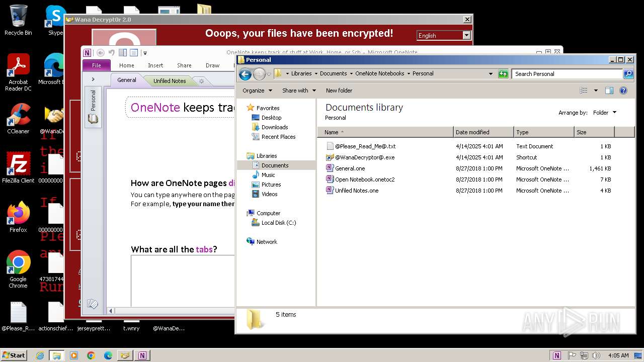Click the OneNote Back navigation arrow

click(x=101, y=52)
